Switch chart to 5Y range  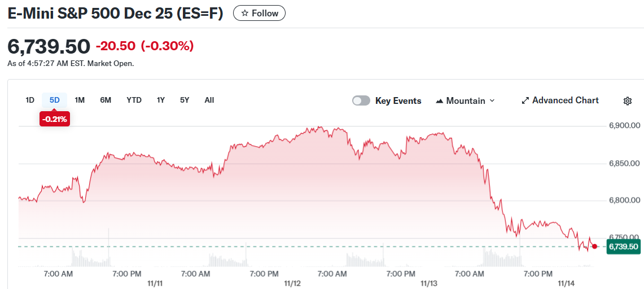(x=185, y=100)
